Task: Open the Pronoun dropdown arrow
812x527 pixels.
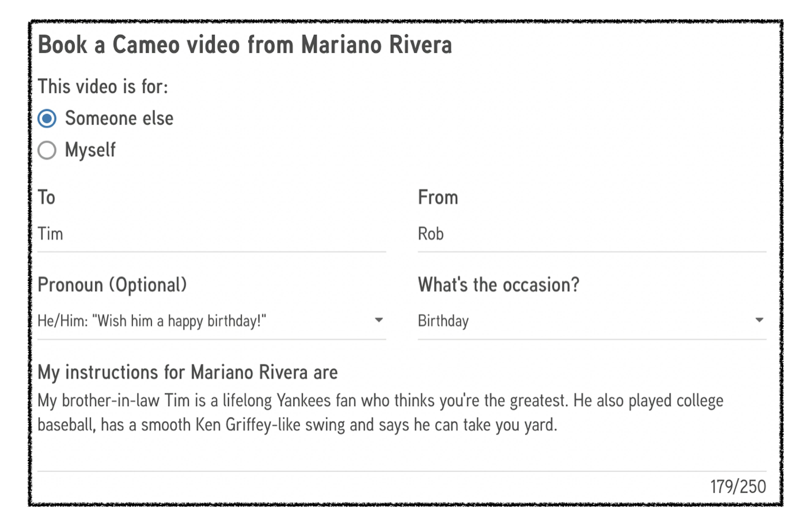Action: [x=379, y=320]
